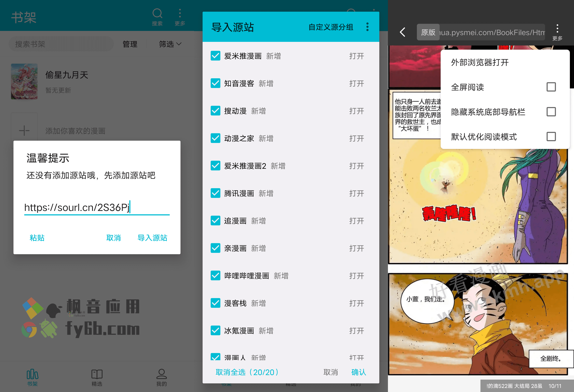Switch to 精选 bottom tab
This screenshot has width=574, height=392.
[97, 378]
